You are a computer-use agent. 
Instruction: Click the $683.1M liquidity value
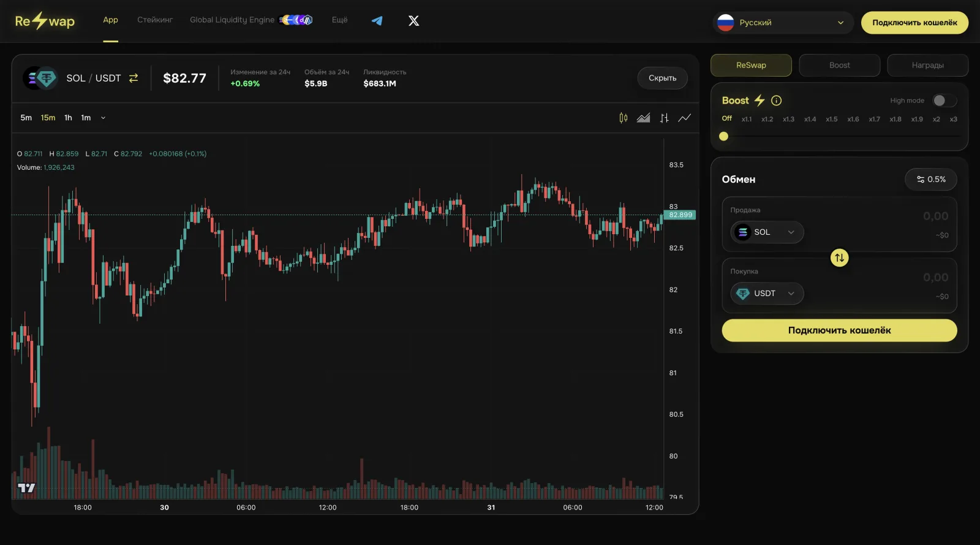[x=380, y=83]
